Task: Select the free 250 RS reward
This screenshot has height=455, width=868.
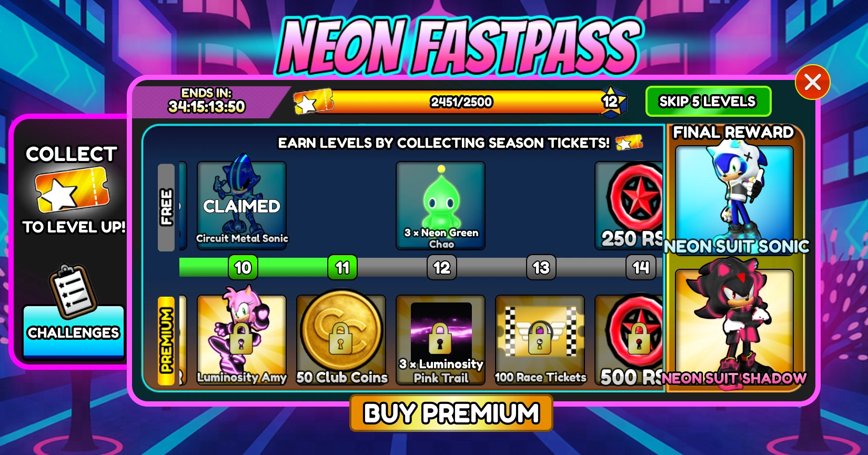Action: pos(629,205)
